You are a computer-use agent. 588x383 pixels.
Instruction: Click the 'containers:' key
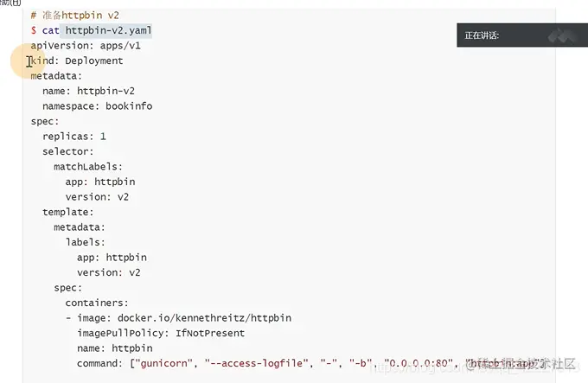tap(97, 303)
